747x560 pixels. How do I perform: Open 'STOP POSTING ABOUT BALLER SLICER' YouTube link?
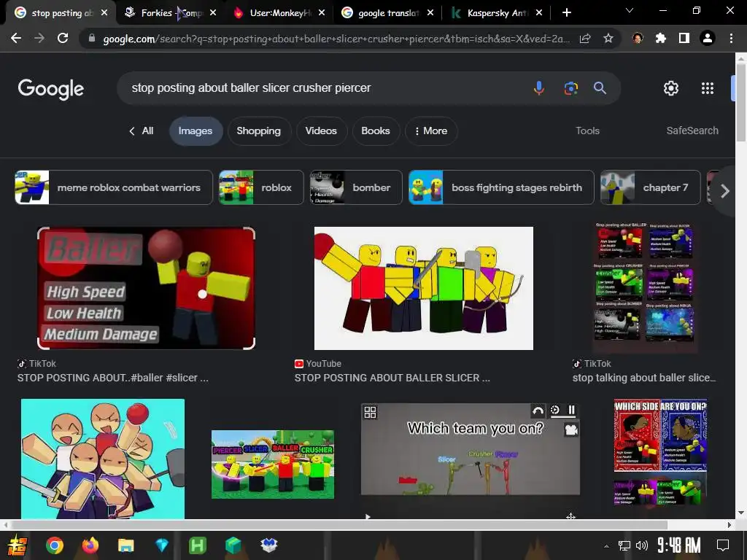pyautogui.click(x=392, y=378)
